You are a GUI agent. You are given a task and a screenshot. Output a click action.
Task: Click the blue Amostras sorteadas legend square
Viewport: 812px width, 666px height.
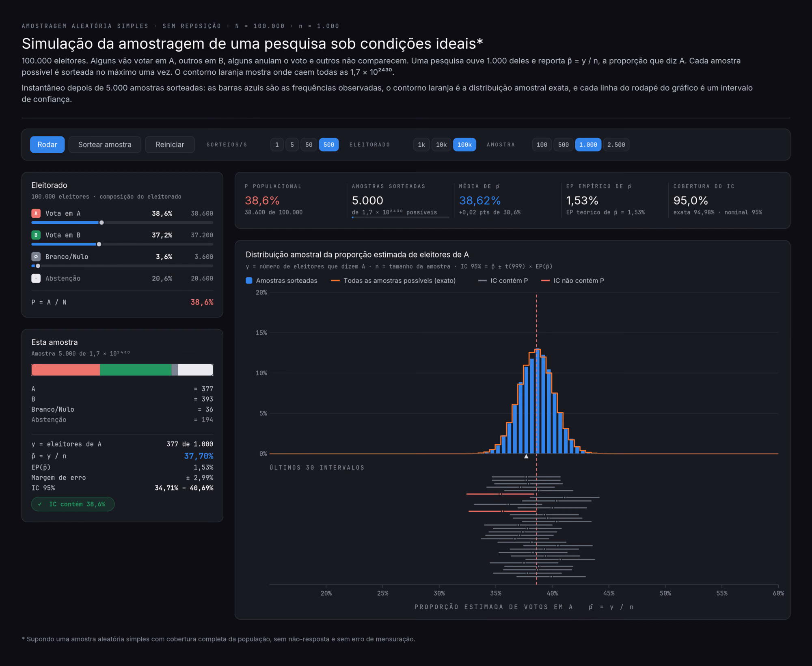pyautogui.click(x=249, y=281)
